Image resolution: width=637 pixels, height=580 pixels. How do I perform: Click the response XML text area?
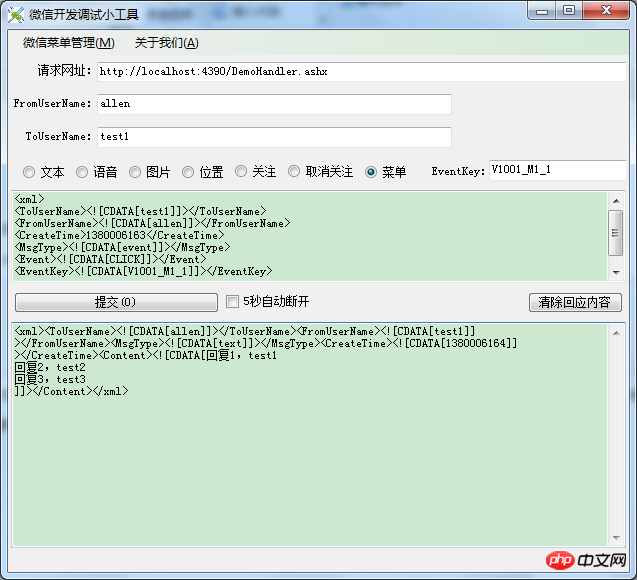[x=310, y=435]
